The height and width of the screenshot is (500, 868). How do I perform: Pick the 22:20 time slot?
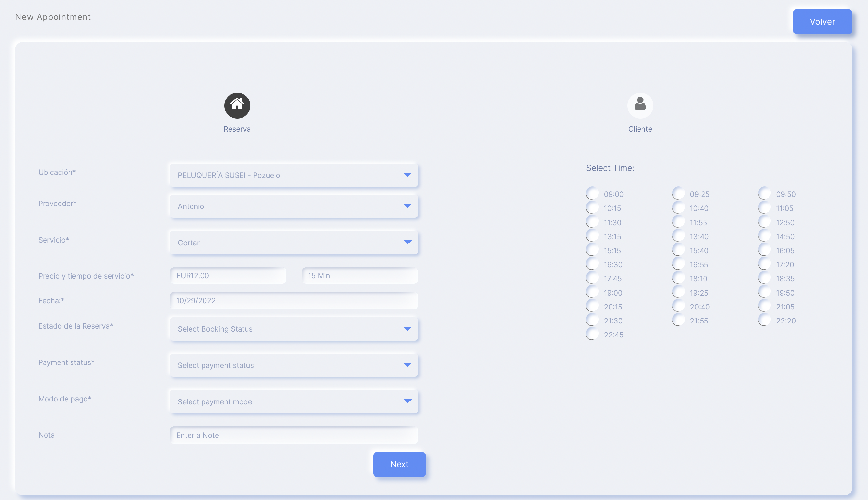pyautogui.click(x=765, y=320)
